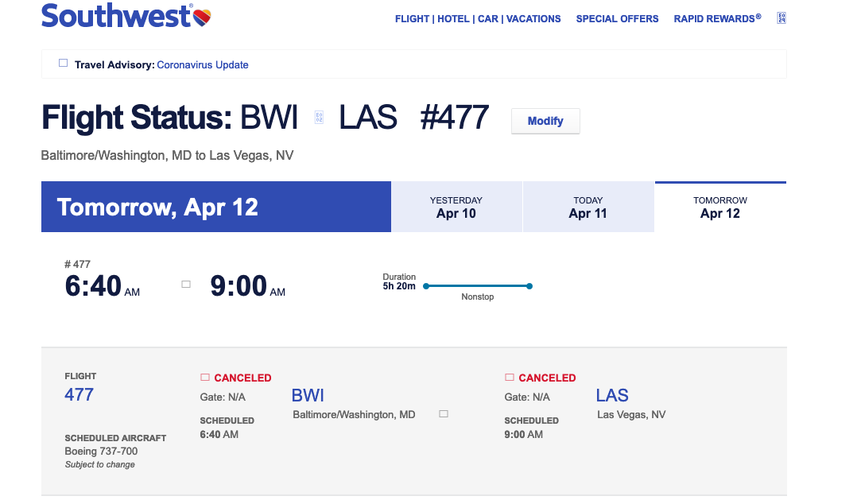The width and height of the screenshot is (861, 504).
Task: Switch to the Yesterday Apr 10 tab
Action: click(x=456, y=207)
